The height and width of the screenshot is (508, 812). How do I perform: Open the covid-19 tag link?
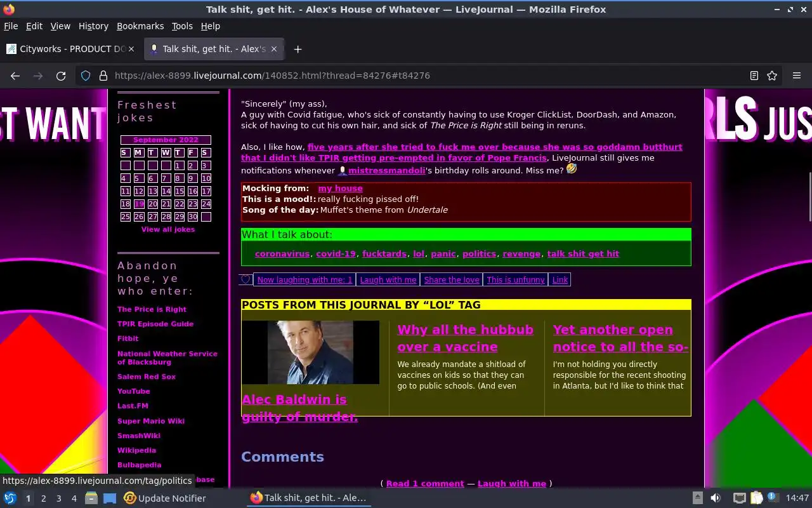(x=336, y=253)
